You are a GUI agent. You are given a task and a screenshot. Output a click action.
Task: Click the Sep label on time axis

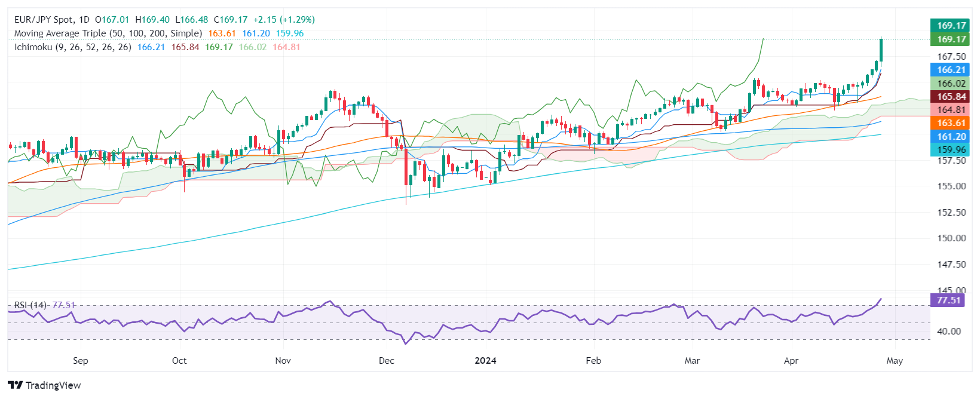[80, 361]
